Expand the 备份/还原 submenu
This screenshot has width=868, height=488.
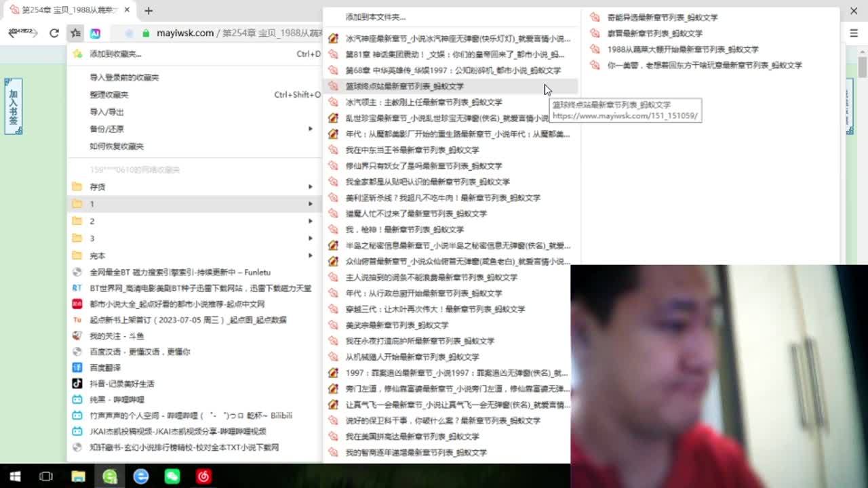(x=107, y=129)
